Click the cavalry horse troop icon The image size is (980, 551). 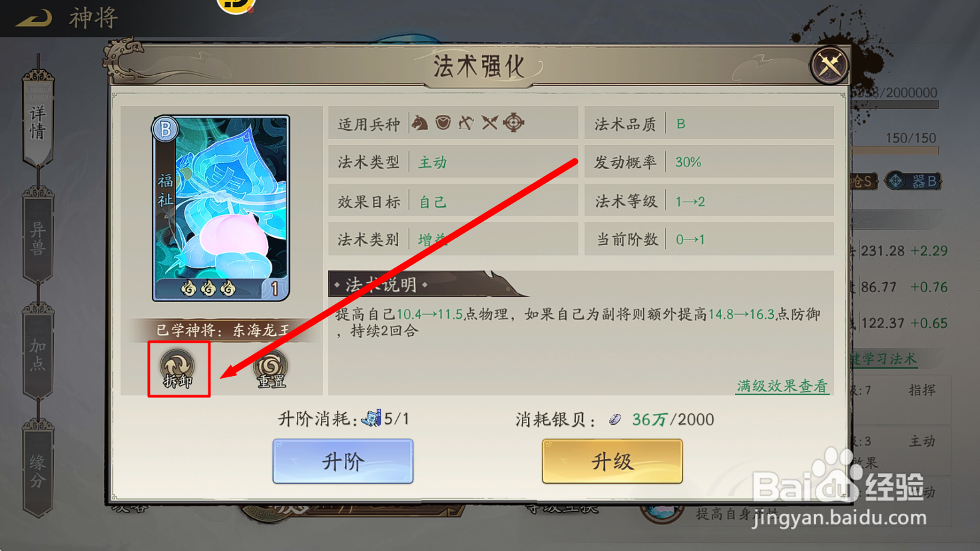tap(419, 123)
